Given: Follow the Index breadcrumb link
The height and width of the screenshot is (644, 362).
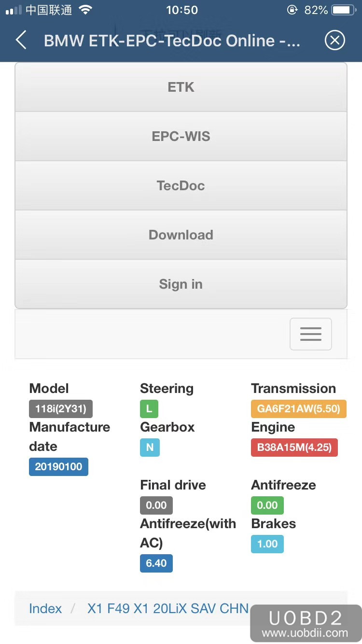Looking at the screenshot, I should click(x=45, y=609).
